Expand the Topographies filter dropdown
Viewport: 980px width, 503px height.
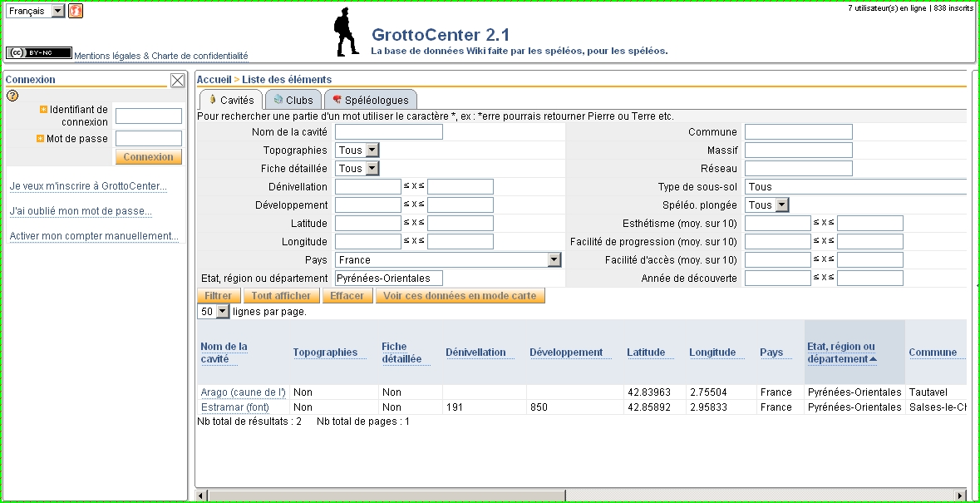[357, 150]
